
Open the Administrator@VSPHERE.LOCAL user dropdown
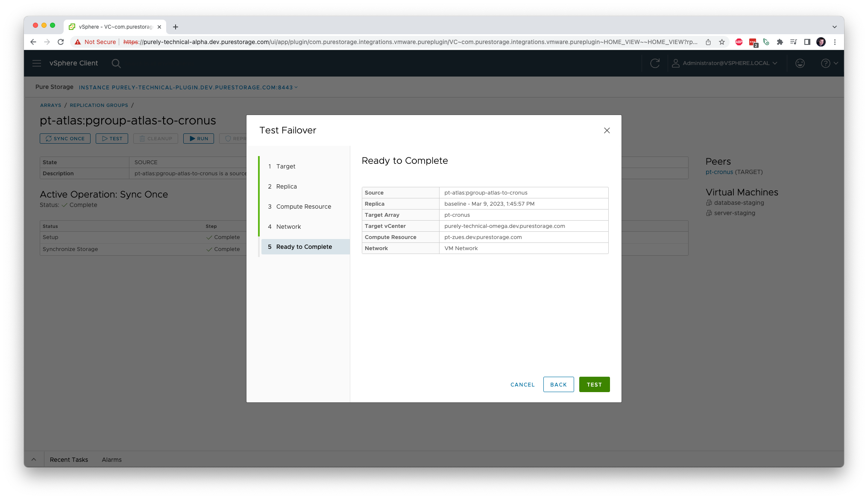pos(725,63)
